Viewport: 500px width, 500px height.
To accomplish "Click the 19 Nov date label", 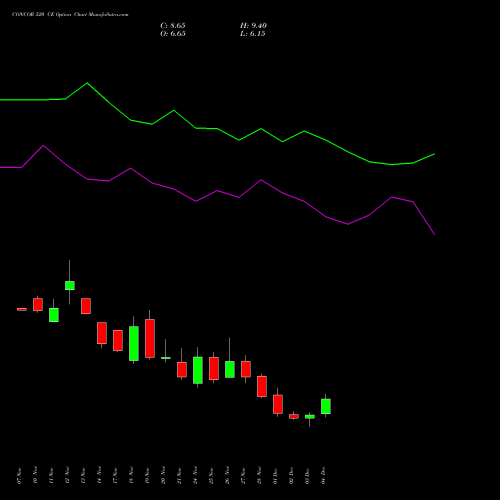I will tap(147, 475).
